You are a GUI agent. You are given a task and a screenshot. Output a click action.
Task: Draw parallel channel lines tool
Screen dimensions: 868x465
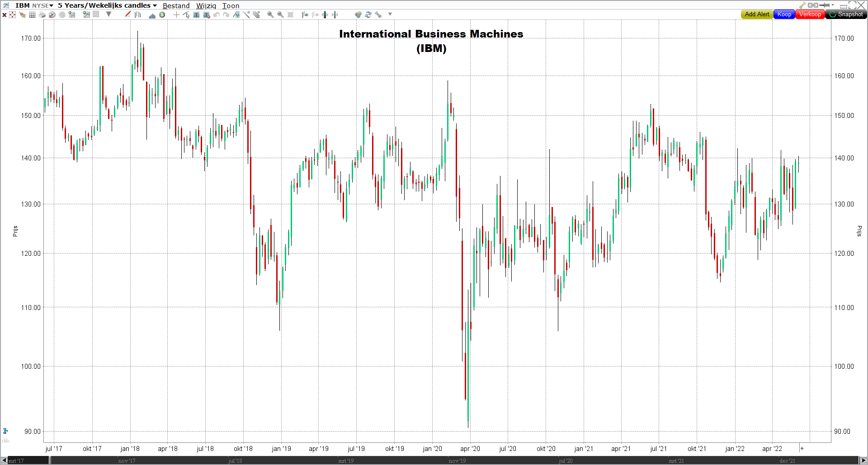(256, 15)
